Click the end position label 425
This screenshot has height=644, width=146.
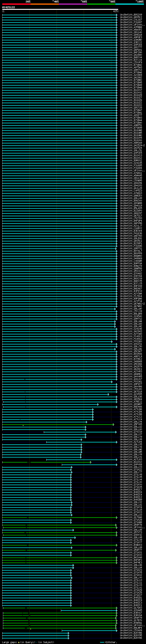[x=115, y=11]
